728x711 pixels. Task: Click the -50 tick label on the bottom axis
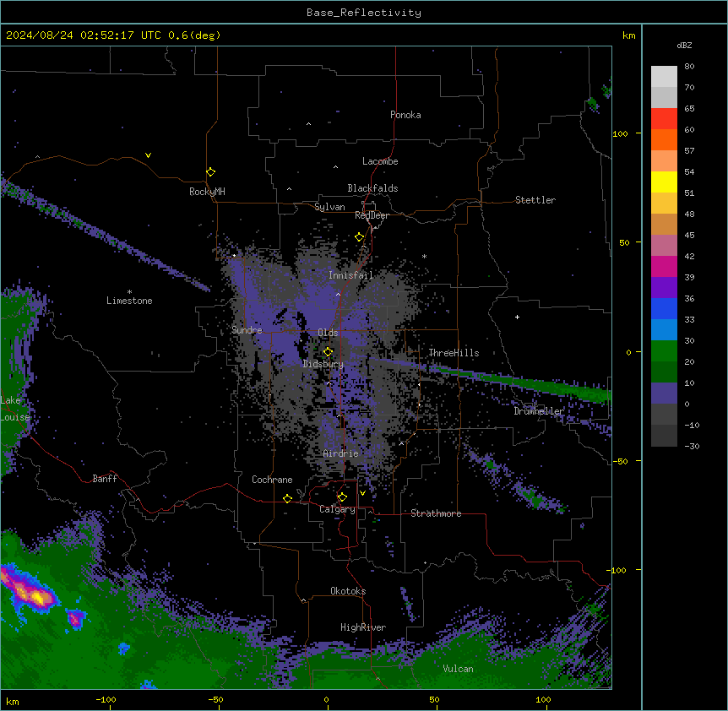[215, 699]
